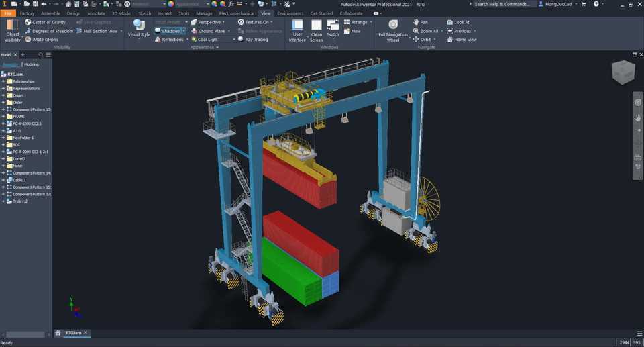Switch to the Assemble ribbon tab
This screenshot has height=347, width=644.
(x=50, y=13)
